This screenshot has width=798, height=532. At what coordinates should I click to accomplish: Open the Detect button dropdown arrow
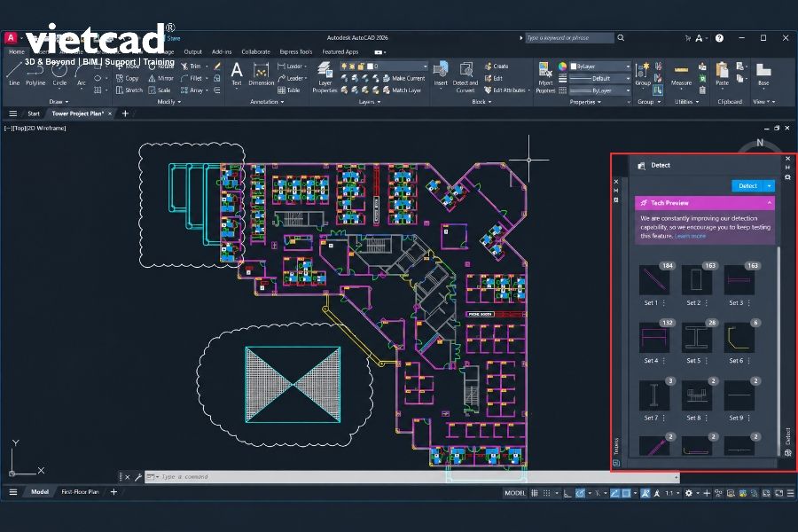click(770, 186)
